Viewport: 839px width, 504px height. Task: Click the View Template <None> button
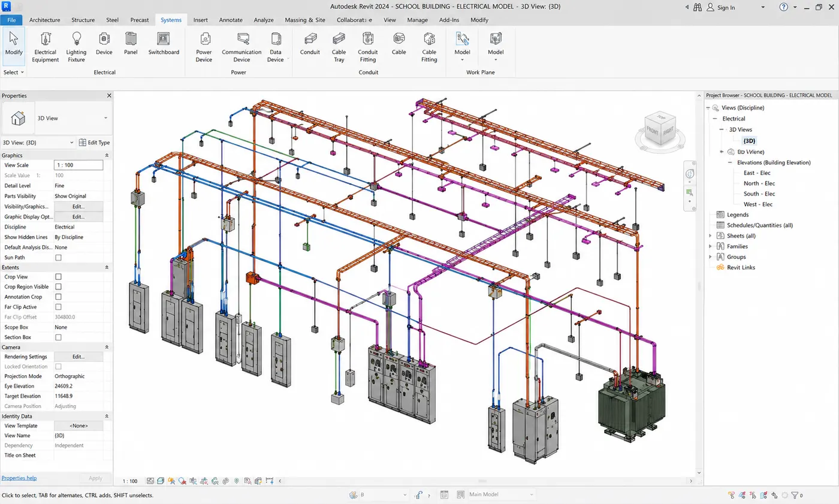tap(78, 425)
